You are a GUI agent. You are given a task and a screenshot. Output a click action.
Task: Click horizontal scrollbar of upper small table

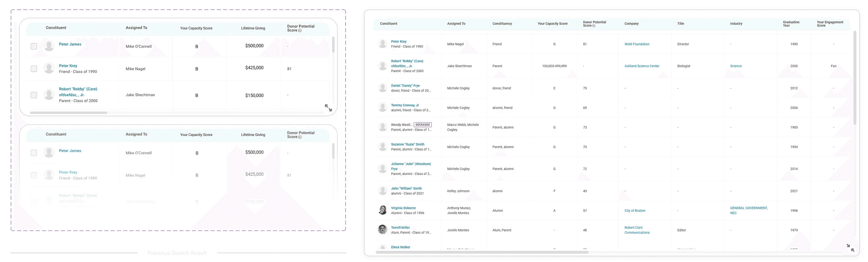click(68, 113)
